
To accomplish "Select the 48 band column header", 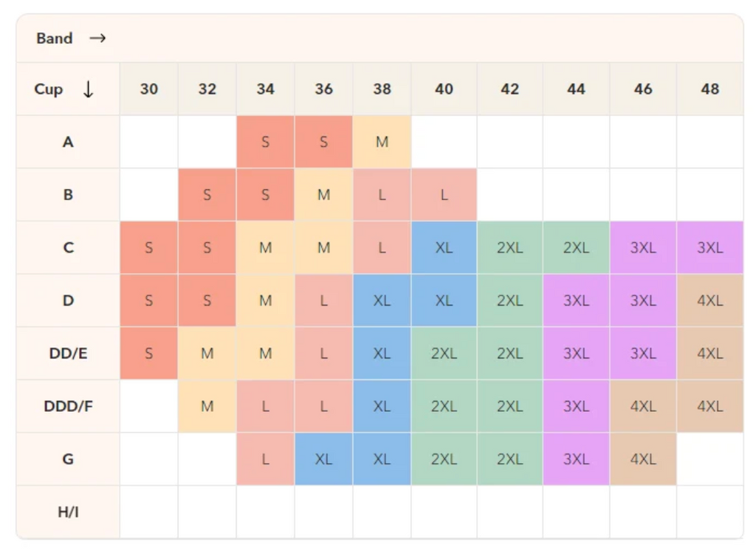I will pyautogui.click(x=709, y=89).
